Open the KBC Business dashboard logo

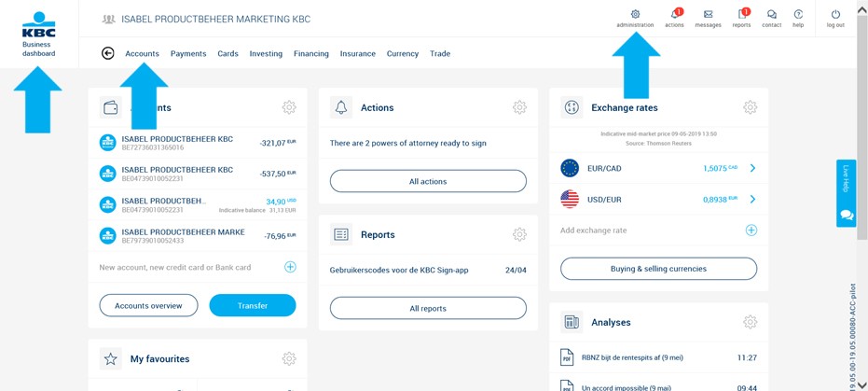[39, 35]
